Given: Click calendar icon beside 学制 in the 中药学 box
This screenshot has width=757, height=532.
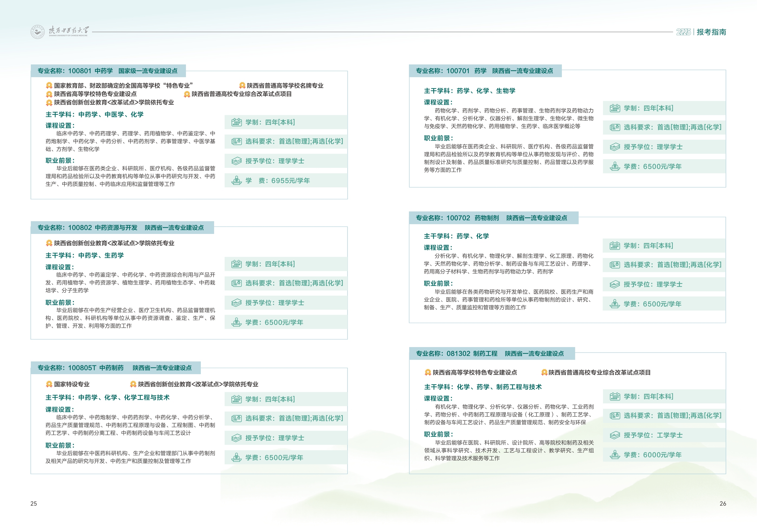Looking at the screenshot, I should click(x=236, y=122).
